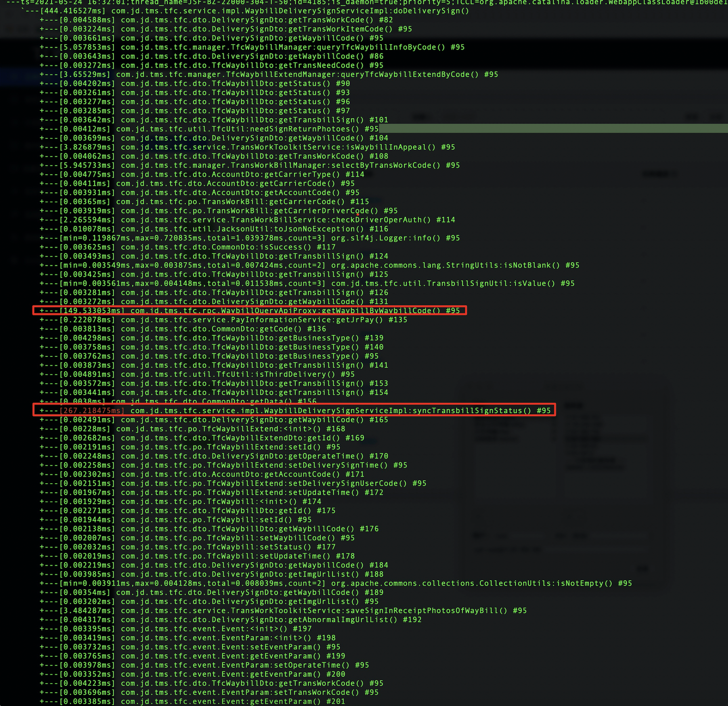728x706 pixels.
Task: Click getWaybillByWaybillCode() 149ms line
Action: pyautogui.click(x=250, y=311)
